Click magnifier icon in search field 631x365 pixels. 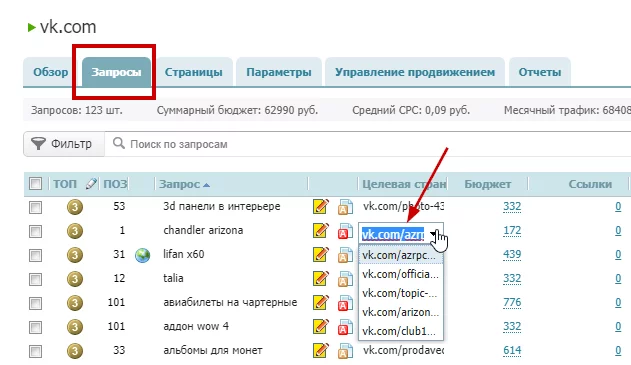(118, 143)
